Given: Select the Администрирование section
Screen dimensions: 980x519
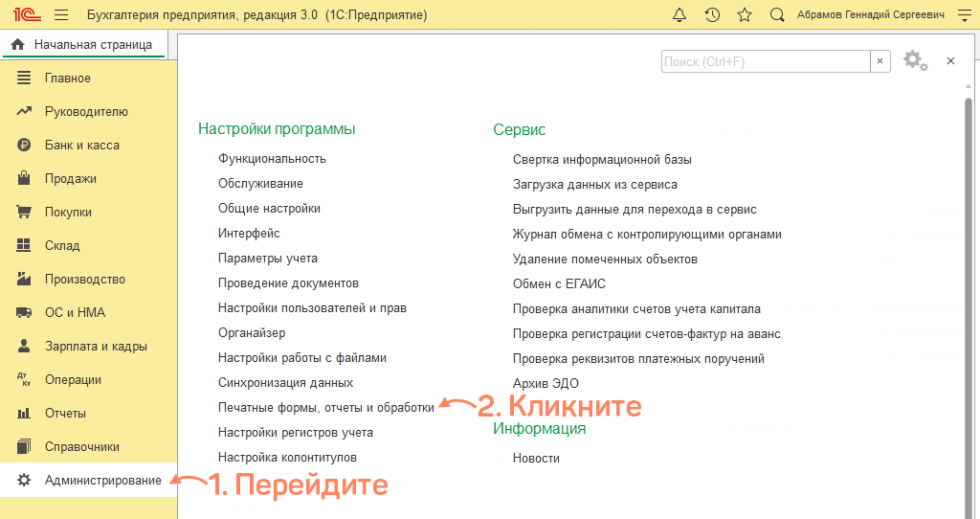Looking at the screenshot, I should (x=88, y=481).
